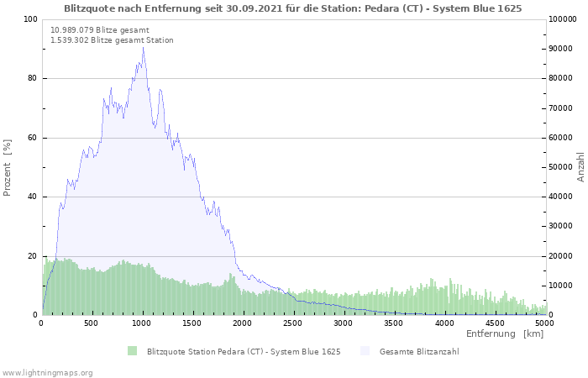Click the 'Prozent [%]' left axis label
Image resolution: width=588 pixels, height=378 pixels.
(x=8, y=168)
